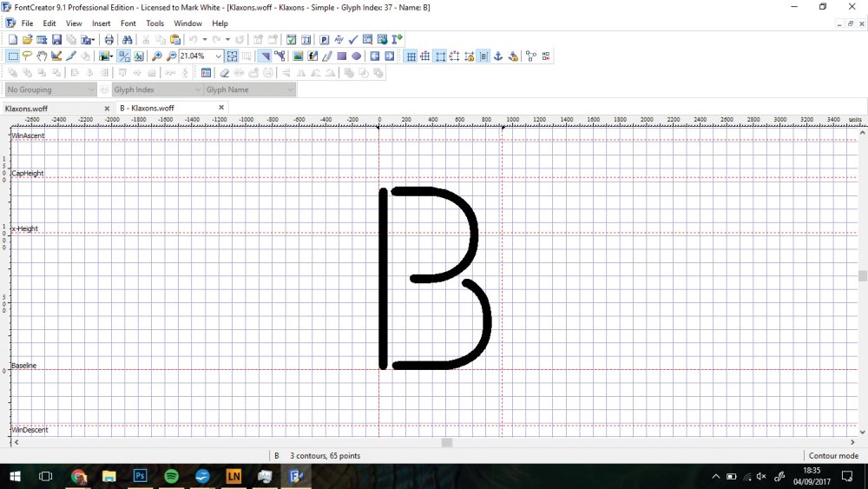
Task: Click the Validate checkmark icon
Action: (353, 39)
